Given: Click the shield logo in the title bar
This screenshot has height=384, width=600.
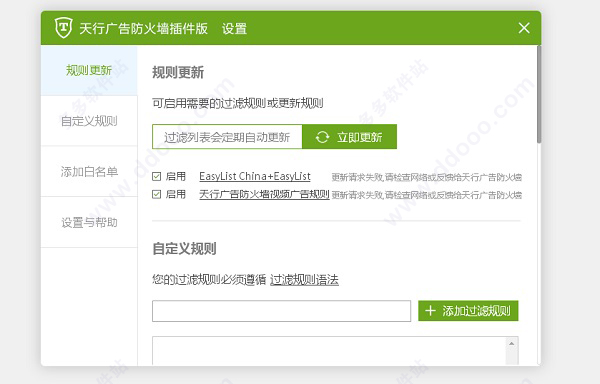Looking at the screenshot, I should pos(64,28).
